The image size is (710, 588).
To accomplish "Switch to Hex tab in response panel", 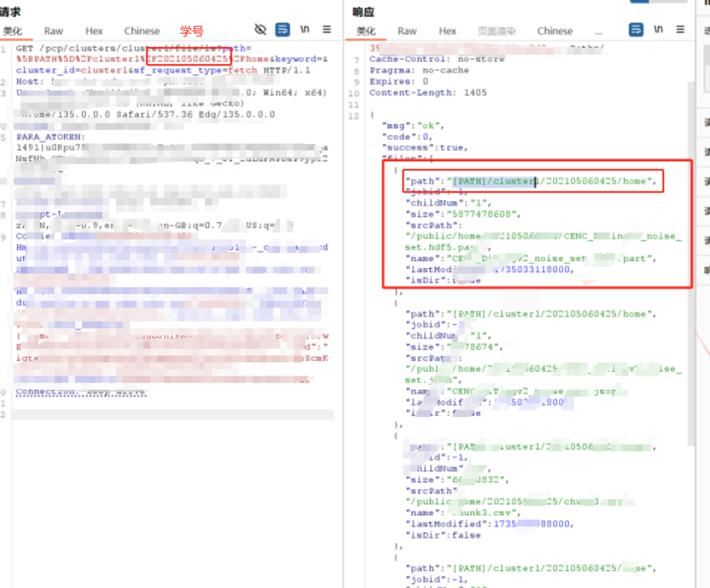I will point(448,31).
